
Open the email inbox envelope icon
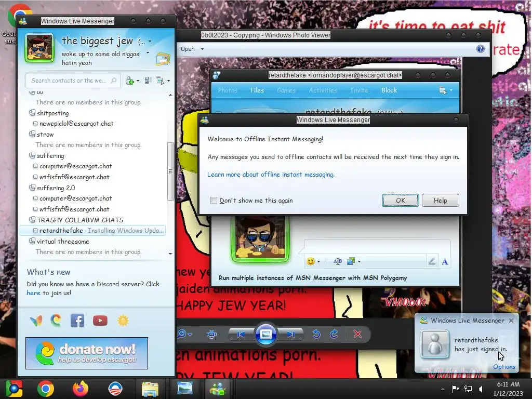163,59
